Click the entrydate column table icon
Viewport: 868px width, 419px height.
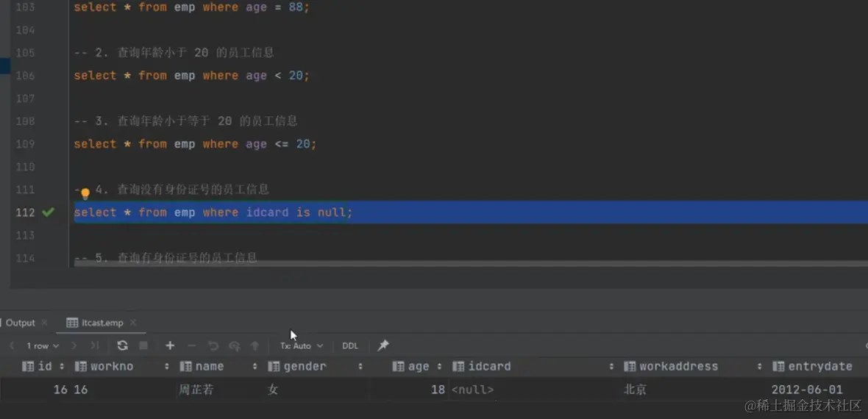click(778, 366)
